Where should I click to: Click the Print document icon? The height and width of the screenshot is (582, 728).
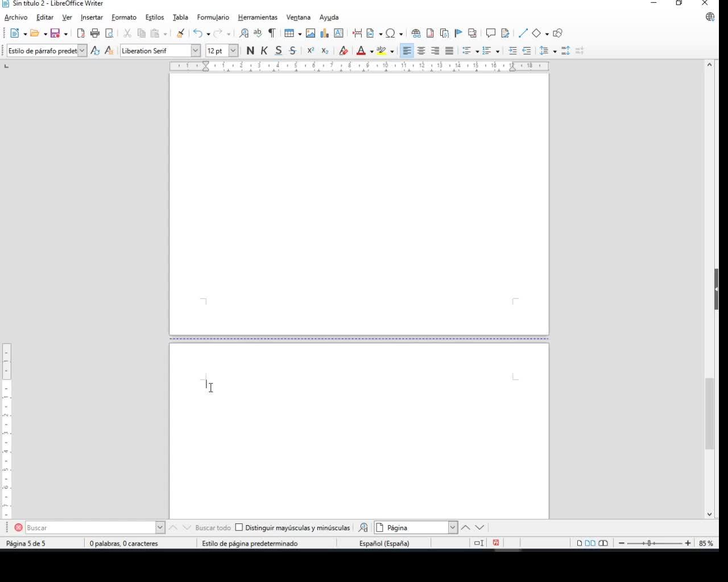pos(95,34)
